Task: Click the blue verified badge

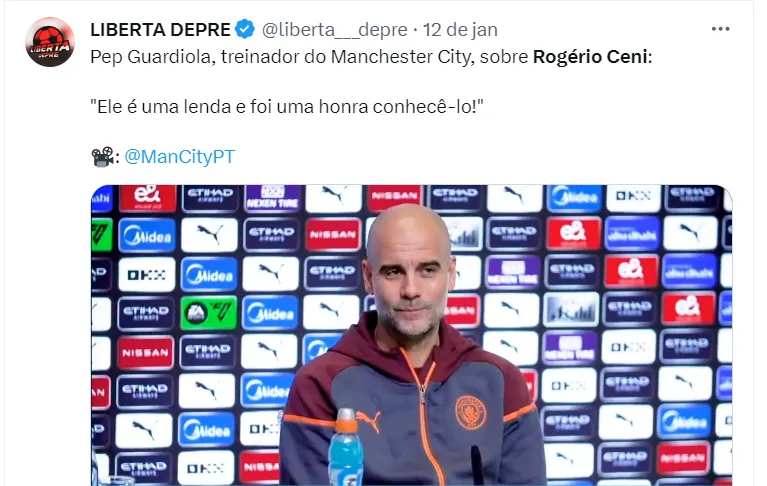Action: pyautogui.click(x=245, y=29)
